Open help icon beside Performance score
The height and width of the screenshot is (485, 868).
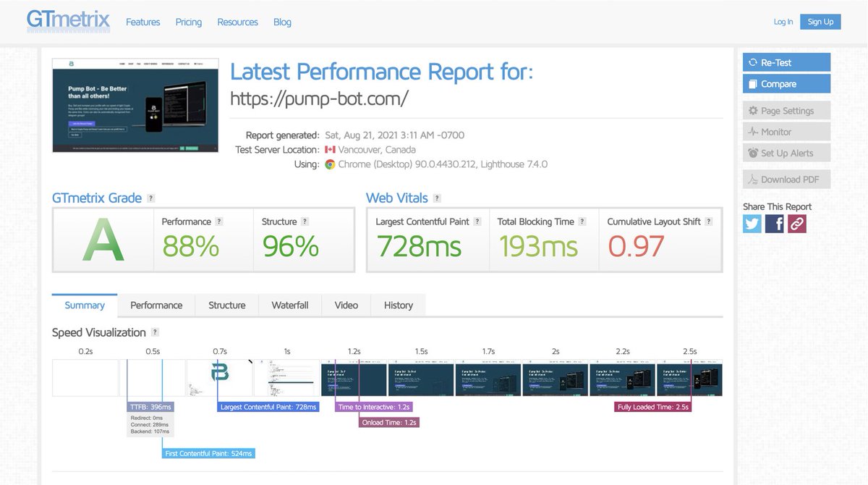click(219, 222)
